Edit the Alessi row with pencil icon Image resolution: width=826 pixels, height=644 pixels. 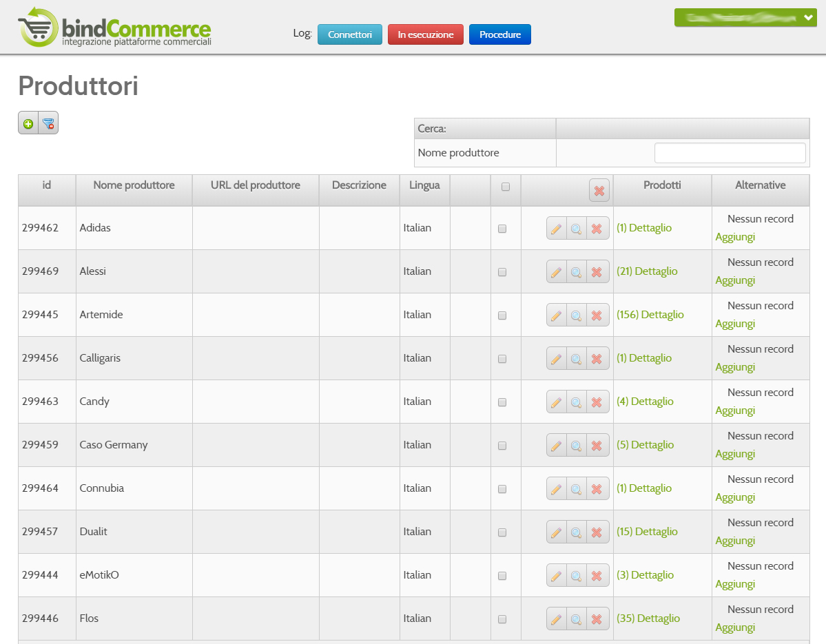pos(556,271)
